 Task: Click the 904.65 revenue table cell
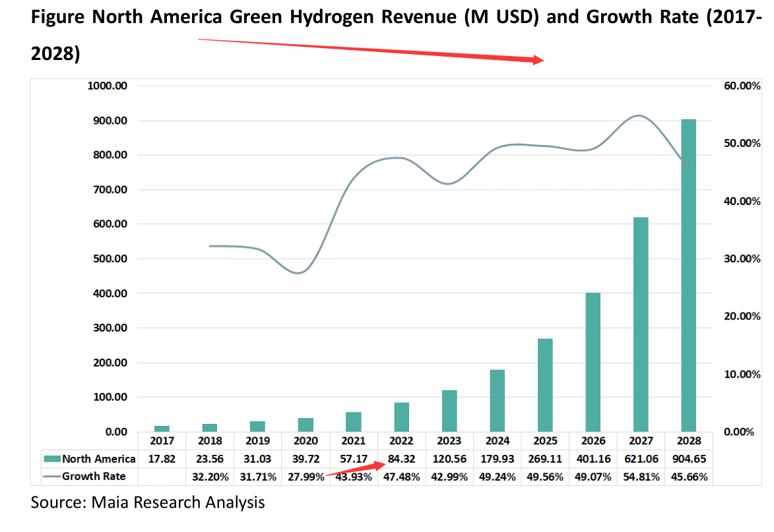coord(688,459)
